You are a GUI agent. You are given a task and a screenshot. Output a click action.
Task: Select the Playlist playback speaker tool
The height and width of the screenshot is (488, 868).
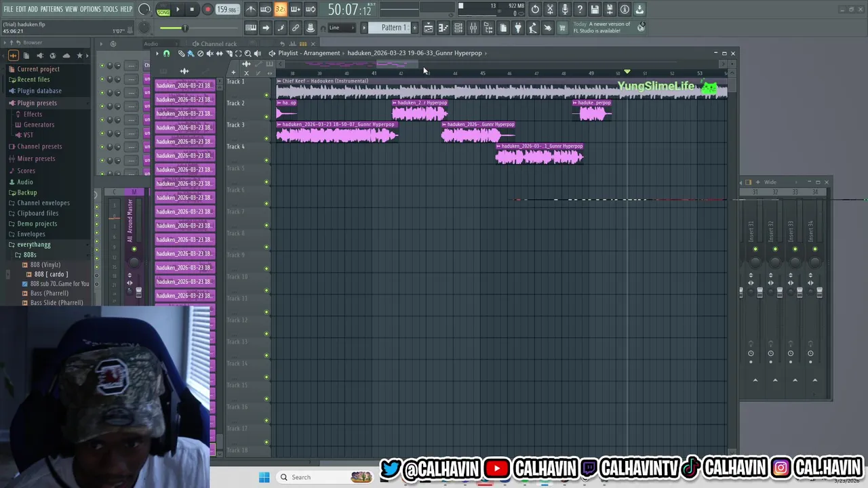257,54
